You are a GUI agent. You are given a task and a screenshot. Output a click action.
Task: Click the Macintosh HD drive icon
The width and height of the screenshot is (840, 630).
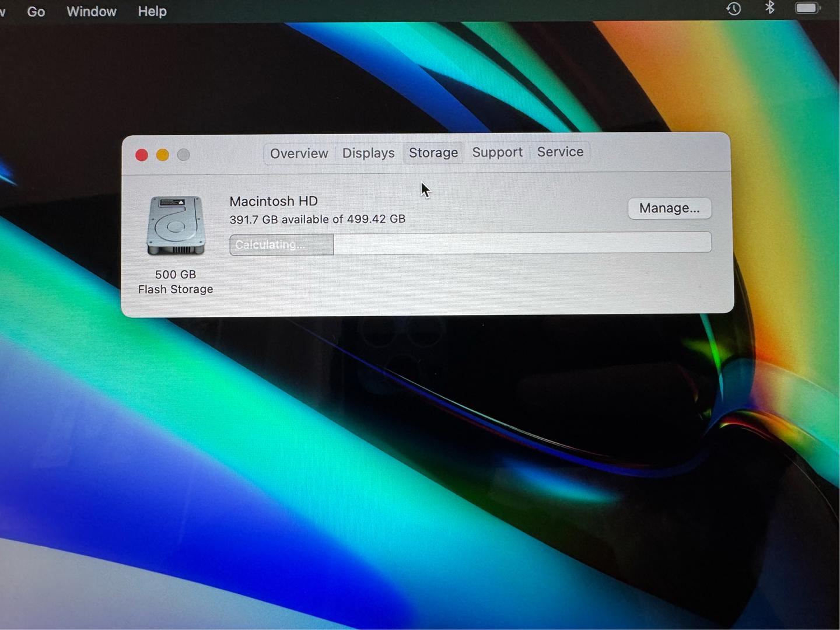pyautogui.click(x=176, y=226)
